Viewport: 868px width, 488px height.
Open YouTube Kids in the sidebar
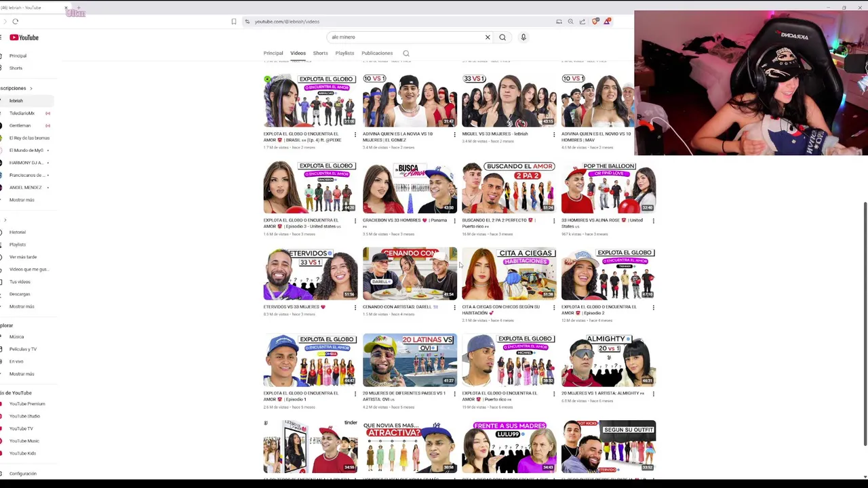[x=22, y=453]
